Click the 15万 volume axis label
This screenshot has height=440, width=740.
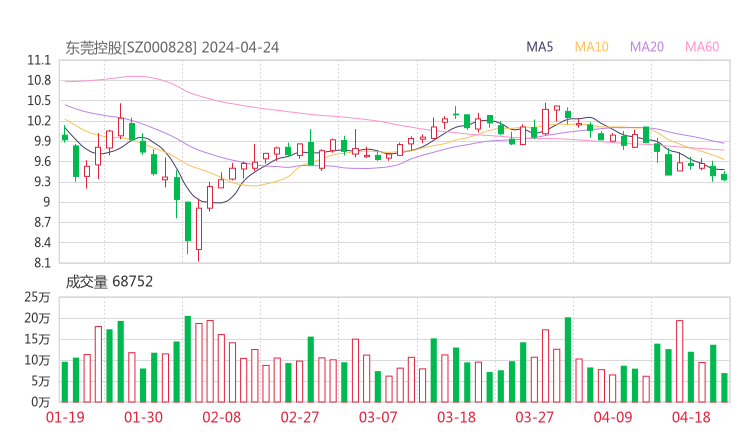pyautogui.click(x=37, y=339)
